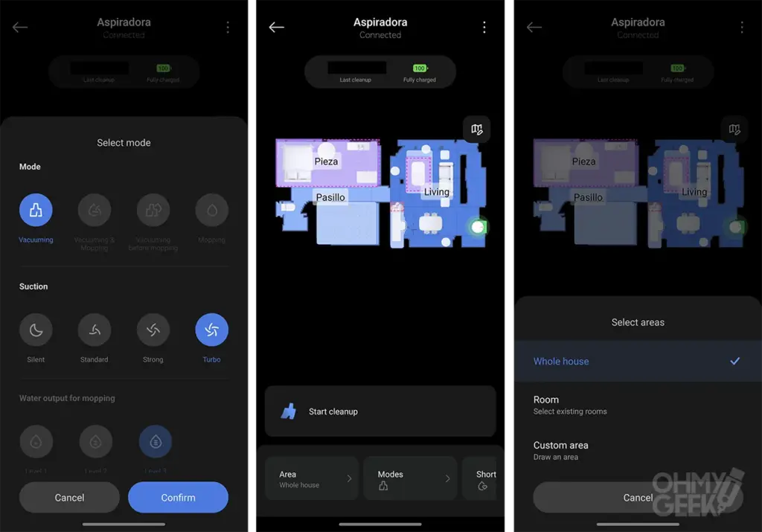Open three-dot menu in left screen
Image resolution: width=762 pixels, height=532 pixels.
228,28
